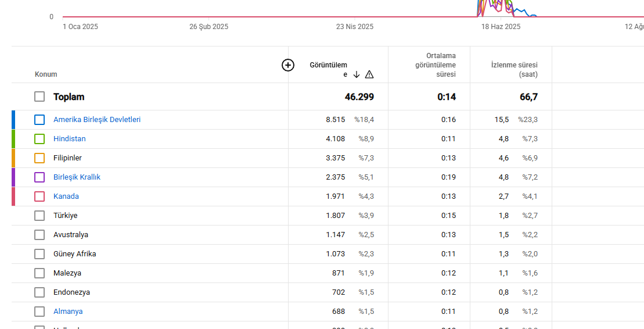The image size is (644, 329).
Task: Click the Avustralya row name
Action: (71, 235)
